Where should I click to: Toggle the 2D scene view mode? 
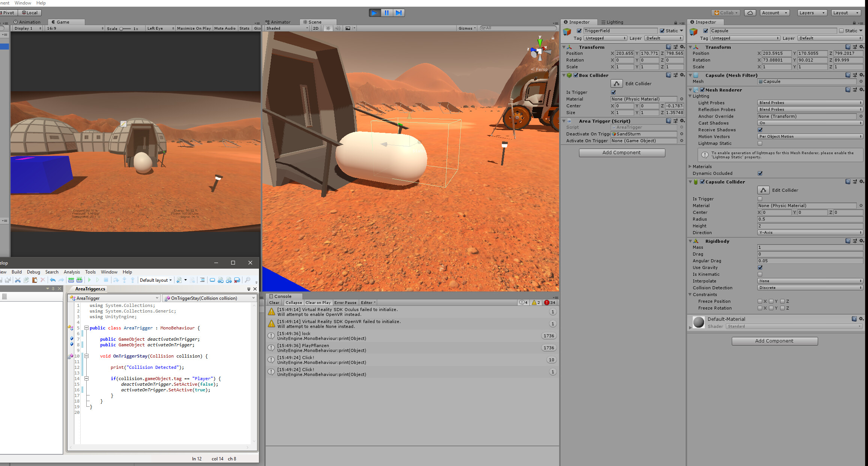316,28
